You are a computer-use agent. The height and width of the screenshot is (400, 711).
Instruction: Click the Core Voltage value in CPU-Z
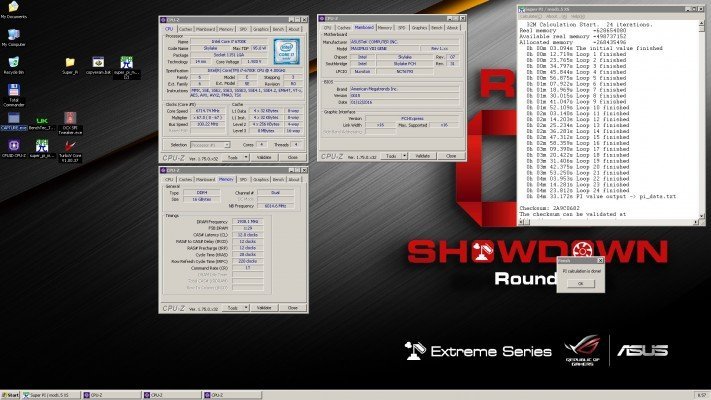click(x=253, y=62)
